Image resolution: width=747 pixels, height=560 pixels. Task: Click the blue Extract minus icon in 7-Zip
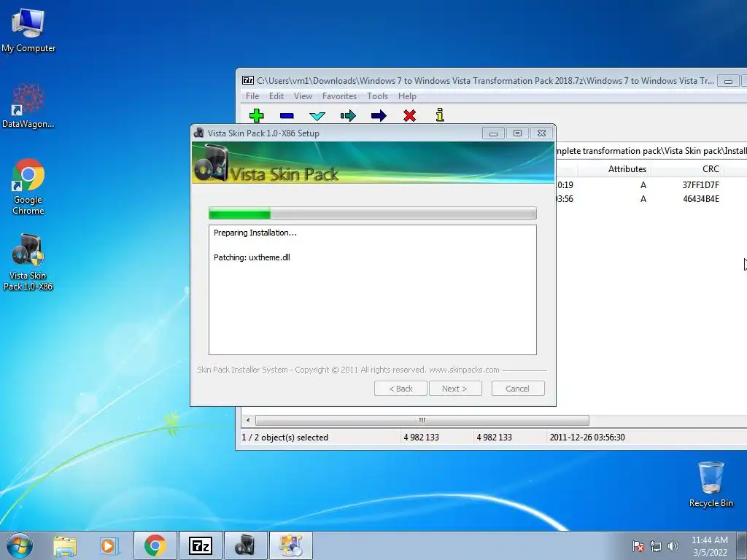tap(287, 116)
